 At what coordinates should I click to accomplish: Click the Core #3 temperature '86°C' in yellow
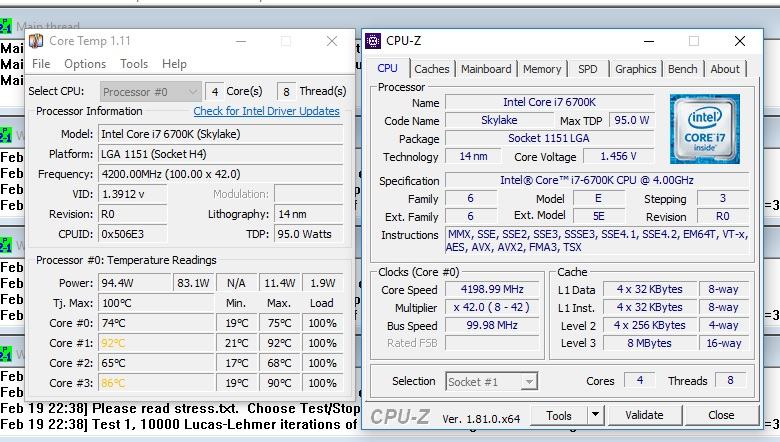pos(156,383)
